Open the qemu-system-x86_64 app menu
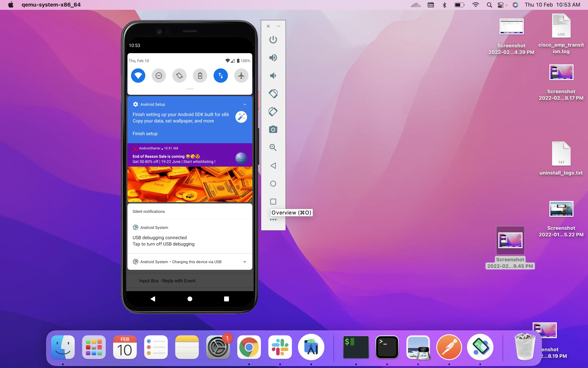Image resolution: width=588 pixels, height=368 pixels. [x=51, y=5]
